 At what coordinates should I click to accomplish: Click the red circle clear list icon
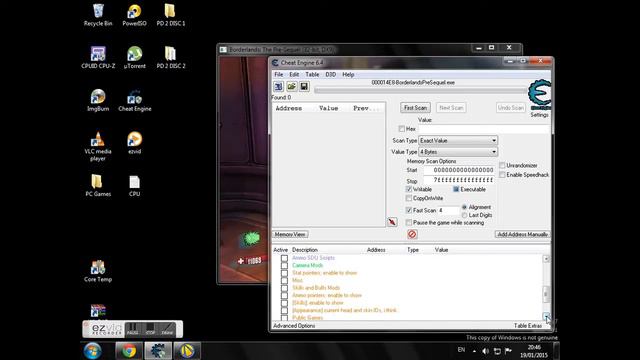click(412, 234)
